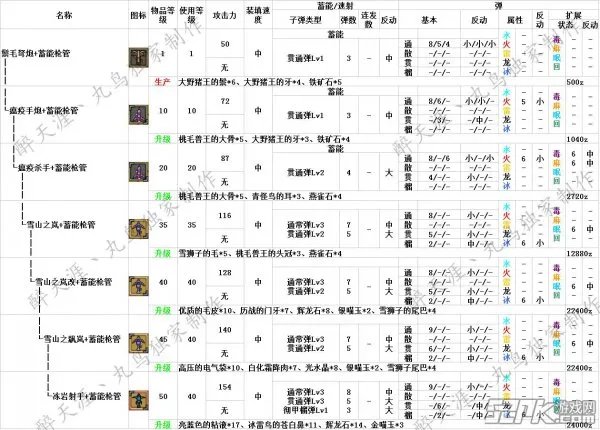Select weapon name 瘟疫手炮+蓄能枪管

point(44,111)
